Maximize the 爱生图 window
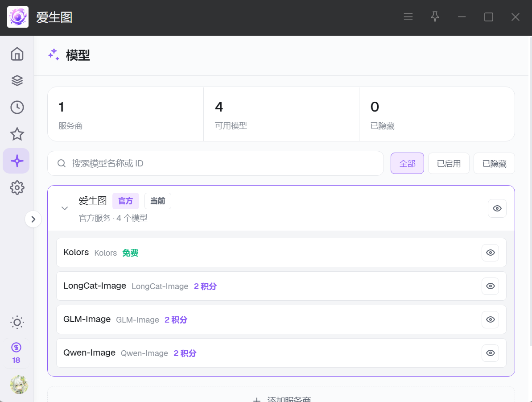 click(x=489, y=17)
